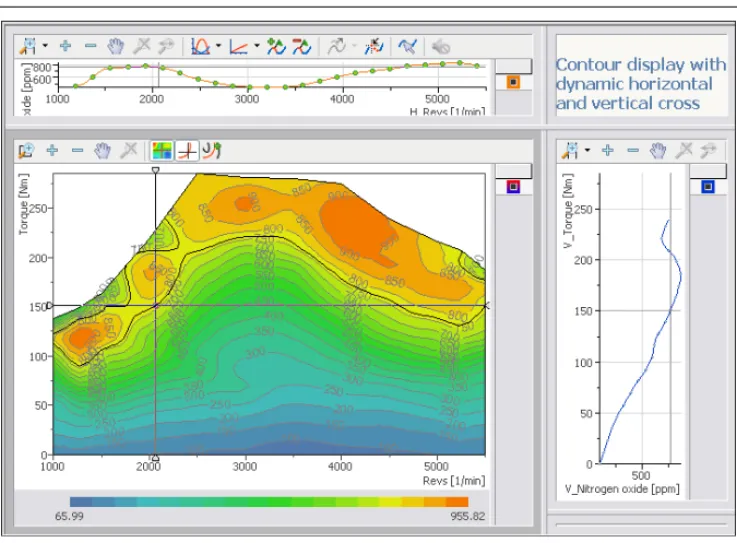Click 'Revs [1/min]' axis label on contour
The width and height of the screenshot is (737, 543).
(x=453, y=480)
